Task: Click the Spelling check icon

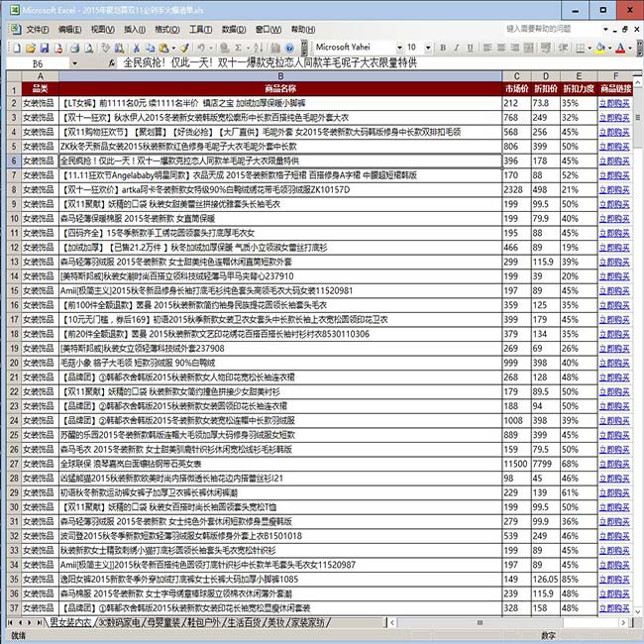Action: [x=106, y=49]
